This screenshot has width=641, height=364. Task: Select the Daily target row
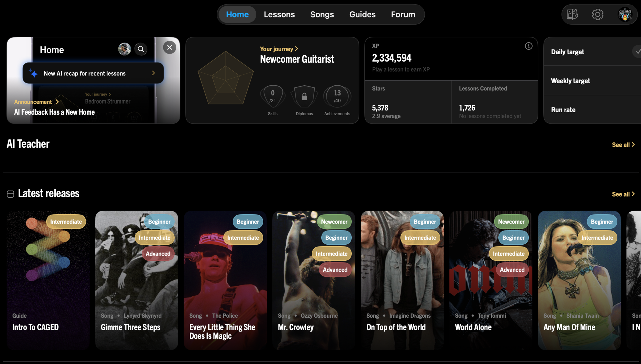click(x=592, y=52)
